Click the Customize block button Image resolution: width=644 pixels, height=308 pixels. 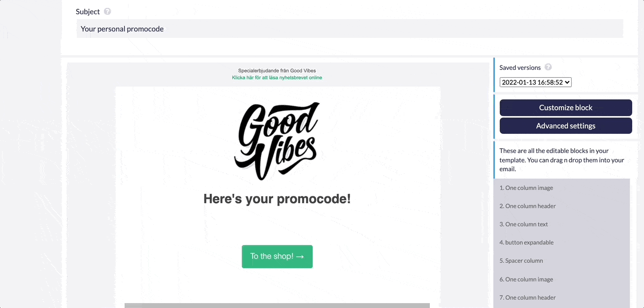[x=565, y=108]
